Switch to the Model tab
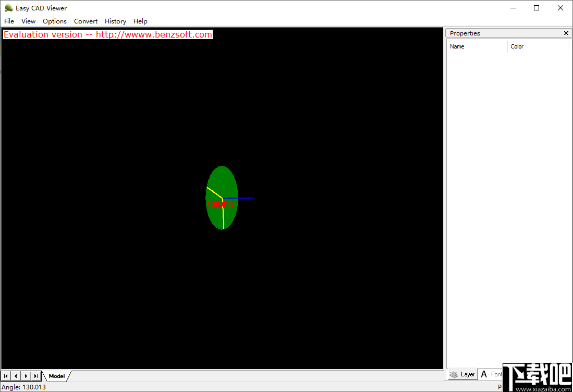Image resolution: width=573 pixels, height=392 pixels. point(56,375)
